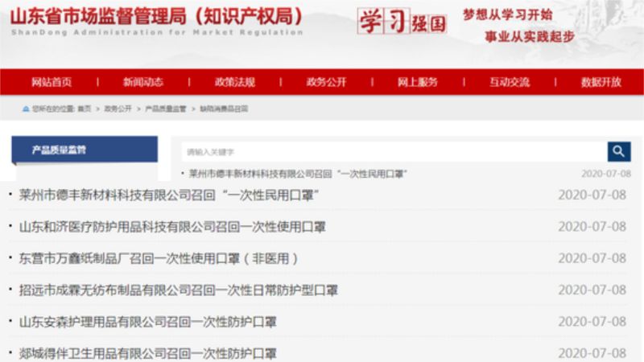Open 山东安森护理用品 recall notice
This screenshot has height=362, width=644.
148,322
